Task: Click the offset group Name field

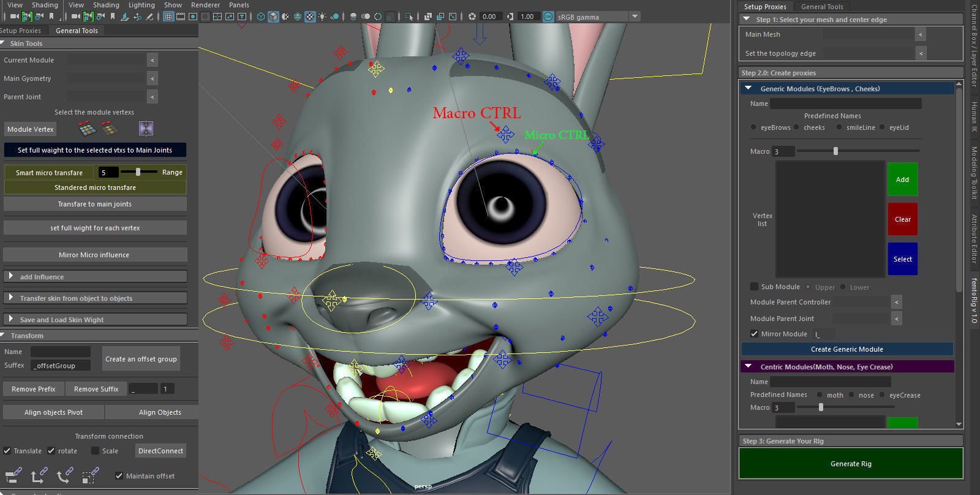Action: click(x=61, y=352)
